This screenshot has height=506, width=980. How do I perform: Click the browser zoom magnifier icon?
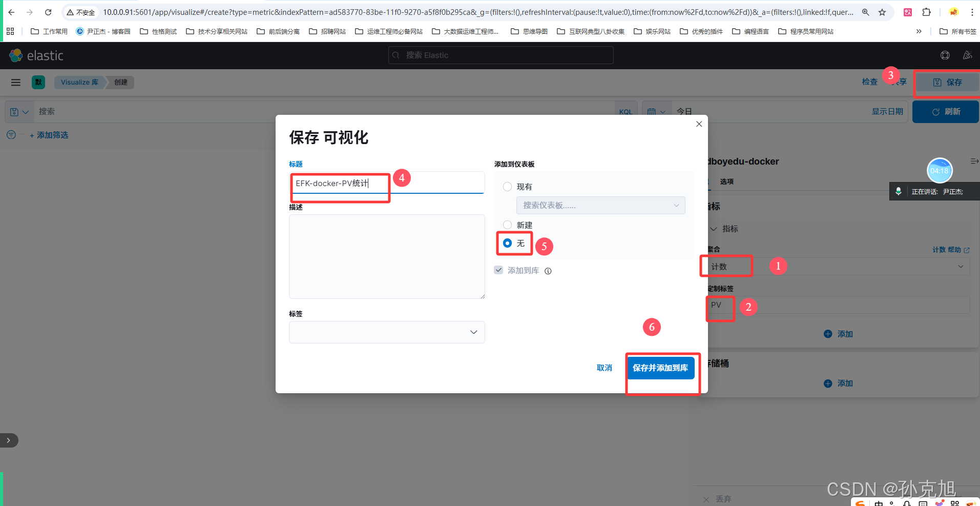(865, 12)
